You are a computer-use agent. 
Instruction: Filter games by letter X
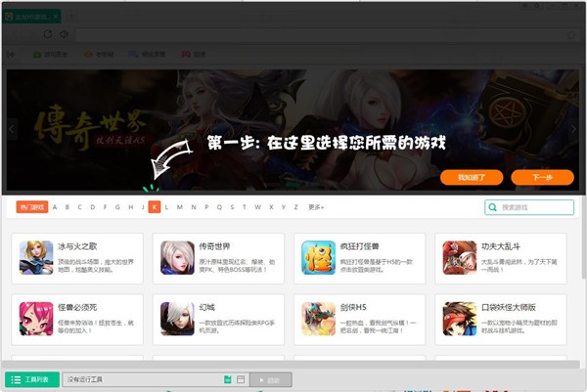coord(271,207)
